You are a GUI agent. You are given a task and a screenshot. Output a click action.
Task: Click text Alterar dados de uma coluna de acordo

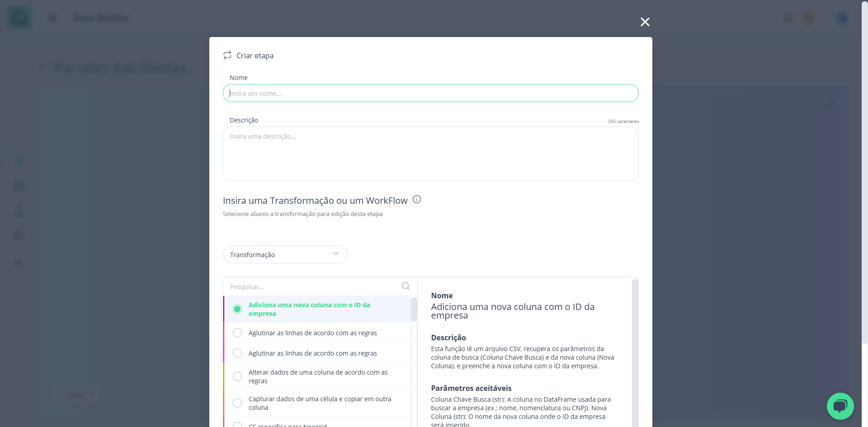[x=318, y=376]
